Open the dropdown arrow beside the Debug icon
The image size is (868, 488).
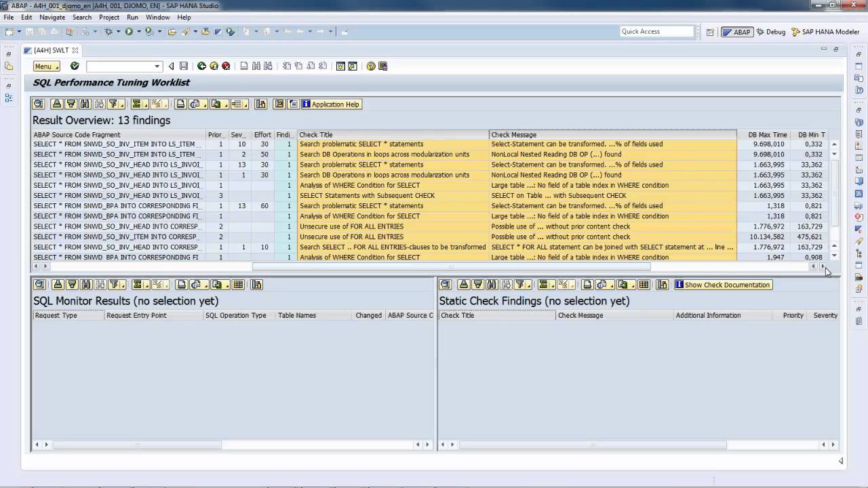click(x=118, y=31)
